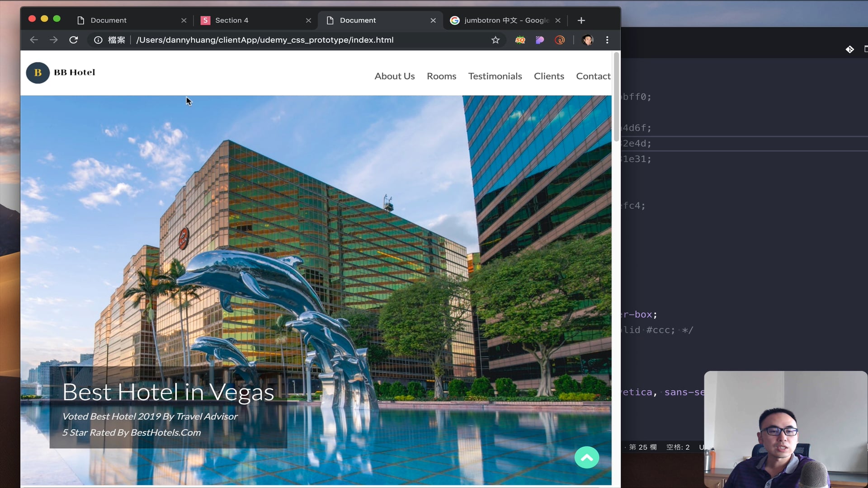The width and height of the screenshot is (868, 488).
Task: Open a new browser tab
Action: [x=581, y=20]
